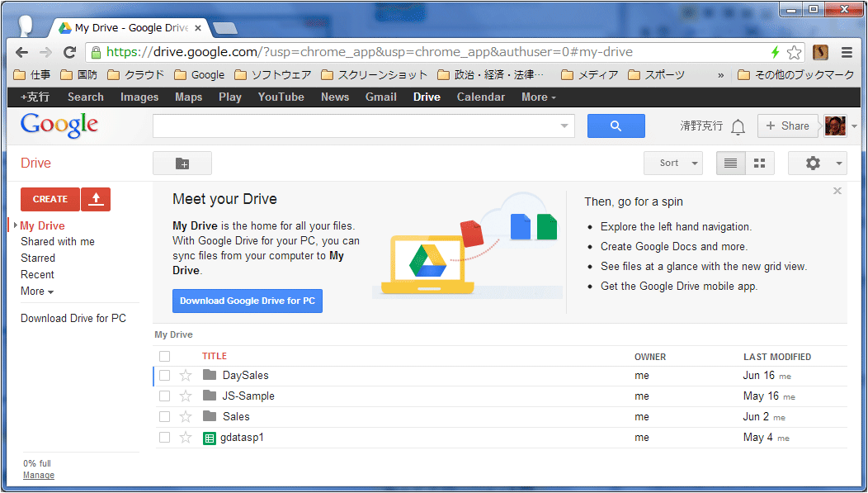Click the Share button
This screenshot has width=868, height=493.
tap(787, 126)
